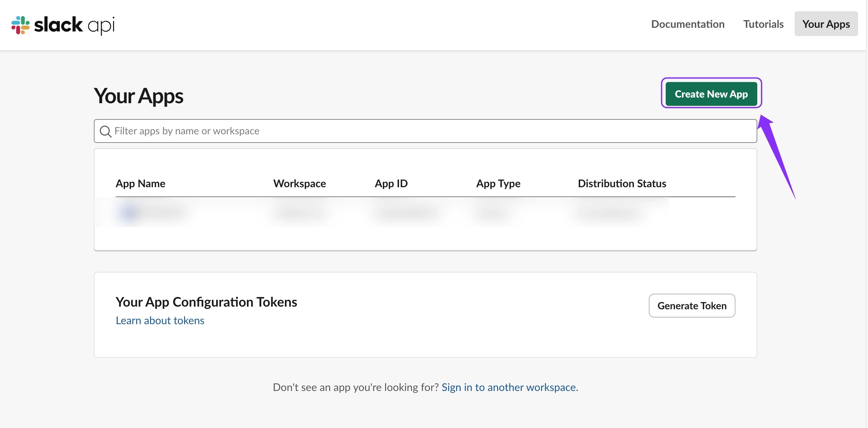Click the magnifying glass search icon

click(105, 131)
